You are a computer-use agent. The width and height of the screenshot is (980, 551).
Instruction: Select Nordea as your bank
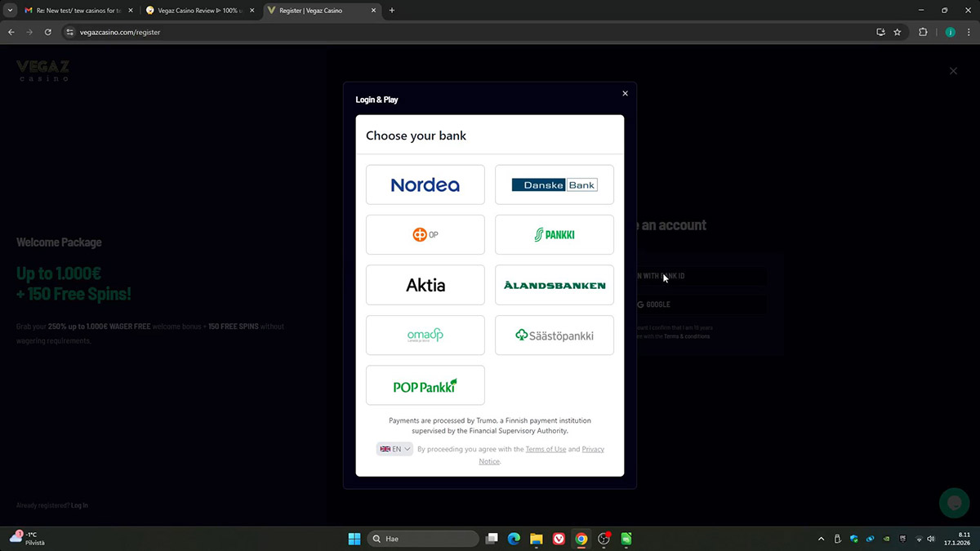click(425, 184)
